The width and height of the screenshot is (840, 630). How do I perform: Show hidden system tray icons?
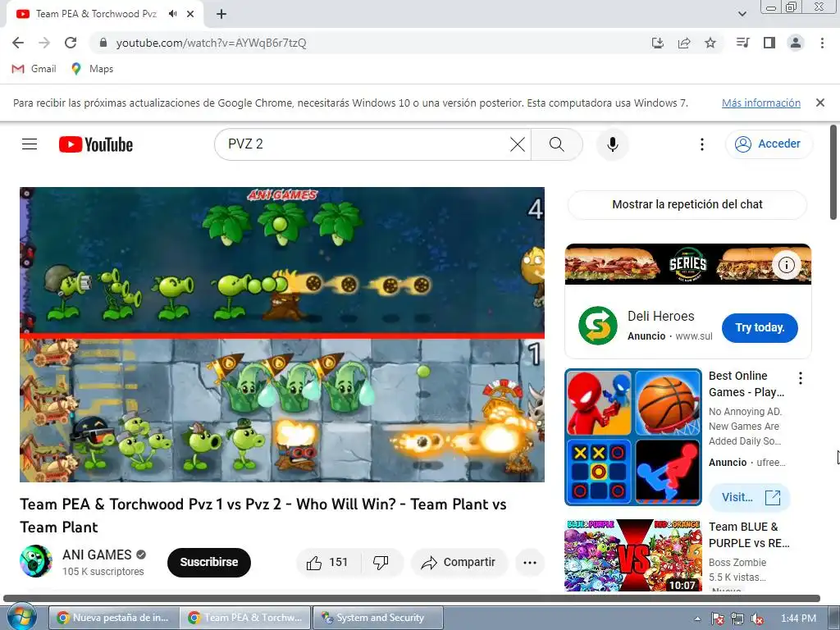(x=697, y=619)
